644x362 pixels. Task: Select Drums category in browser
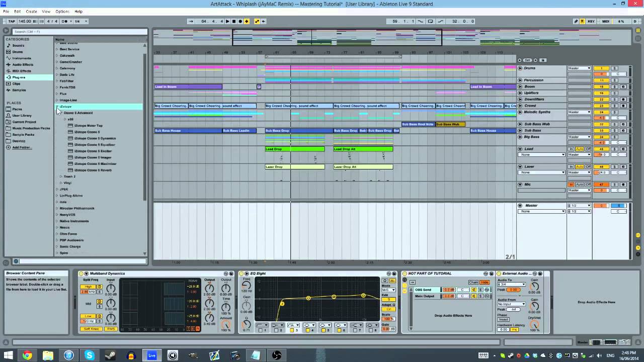point(18,52)
